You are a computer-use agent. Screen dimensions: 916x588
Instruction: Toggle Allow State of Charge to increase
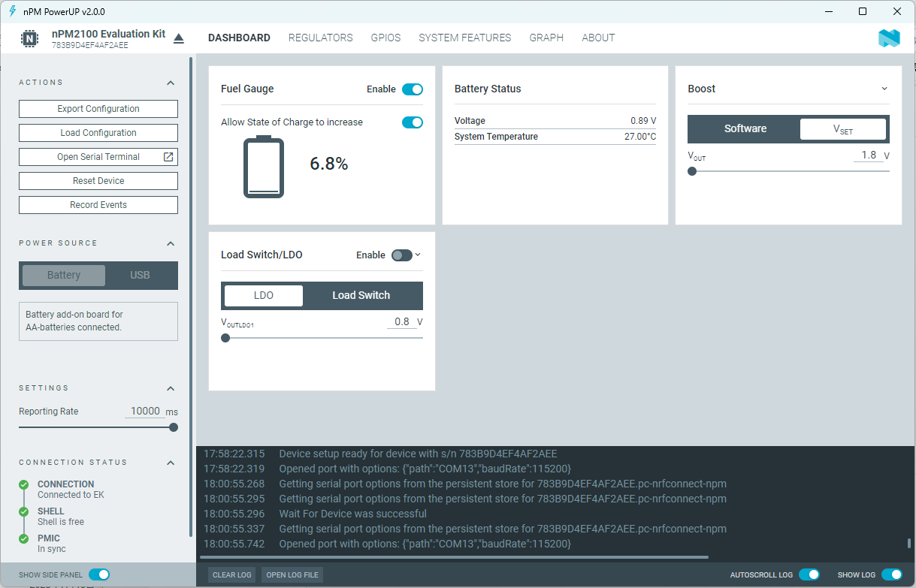tap(413, 122)
